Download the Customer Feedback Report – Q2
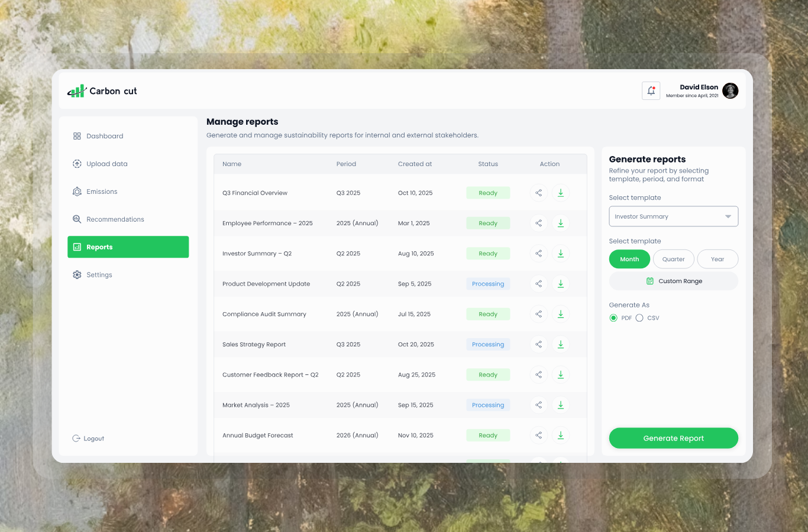 (561, 375)
